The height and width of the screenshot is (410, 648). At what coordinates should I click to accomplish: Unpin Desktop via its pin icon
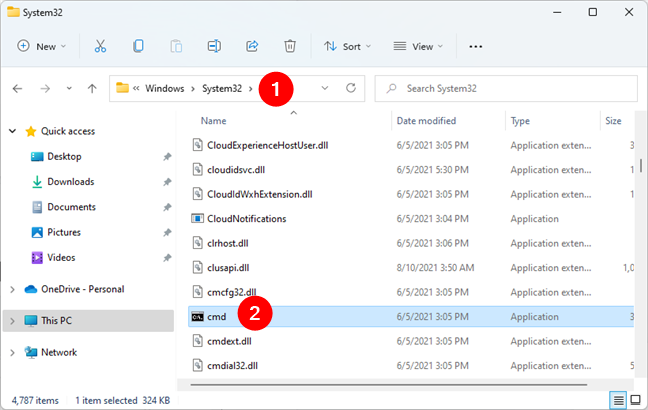pyautogui.click(x=167, y=157)
